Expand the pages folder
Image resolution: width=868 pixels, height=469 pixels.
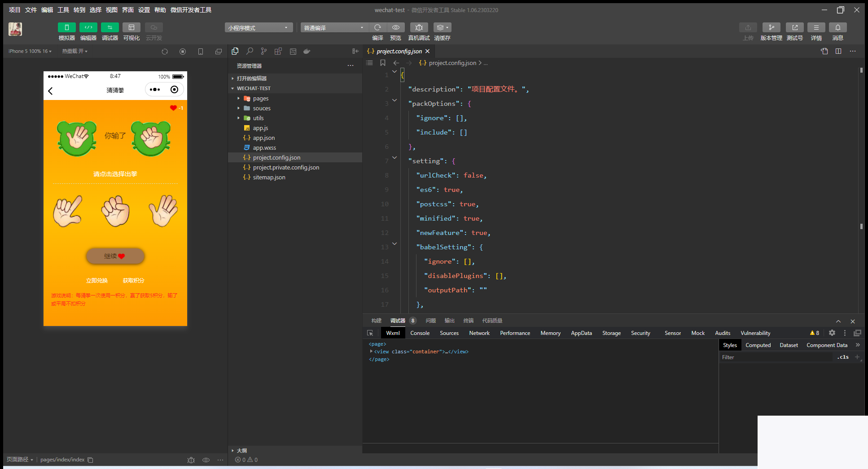point(260,99)
